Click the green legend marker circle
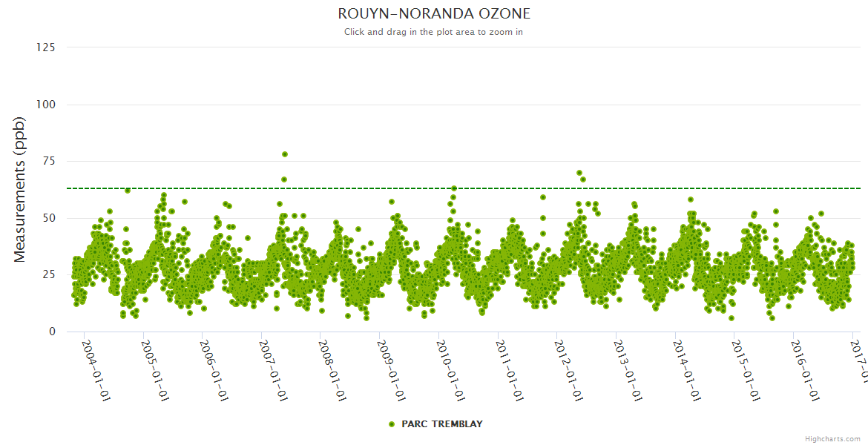 click(x=392, y=424)
